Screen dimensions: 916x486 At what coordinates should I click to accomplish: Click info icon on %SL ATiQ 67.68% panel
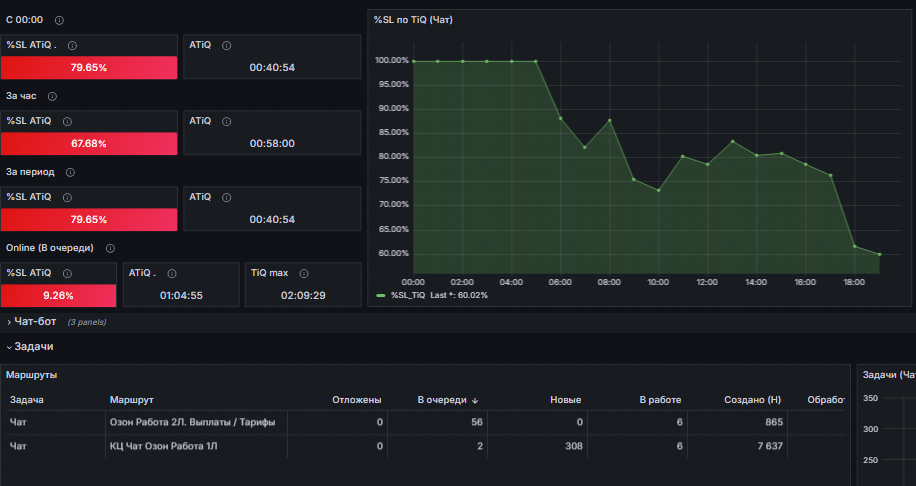tap(67, 122)
